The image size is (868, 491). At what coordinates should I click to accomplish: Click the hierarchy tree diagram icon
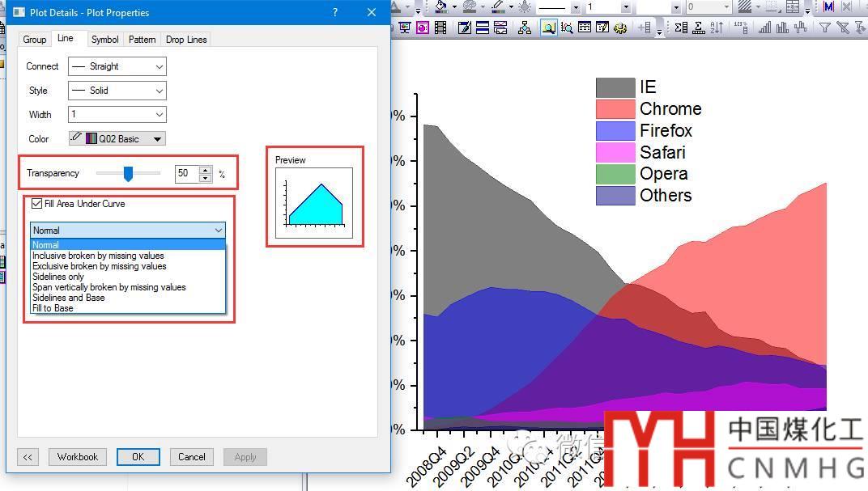[525, 28]
